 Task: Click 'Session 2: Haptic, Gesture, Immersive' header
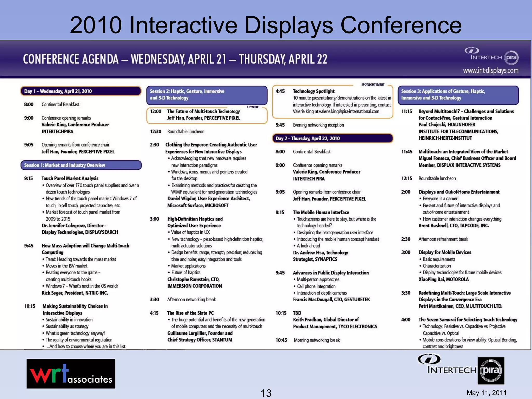coord(207,95)
